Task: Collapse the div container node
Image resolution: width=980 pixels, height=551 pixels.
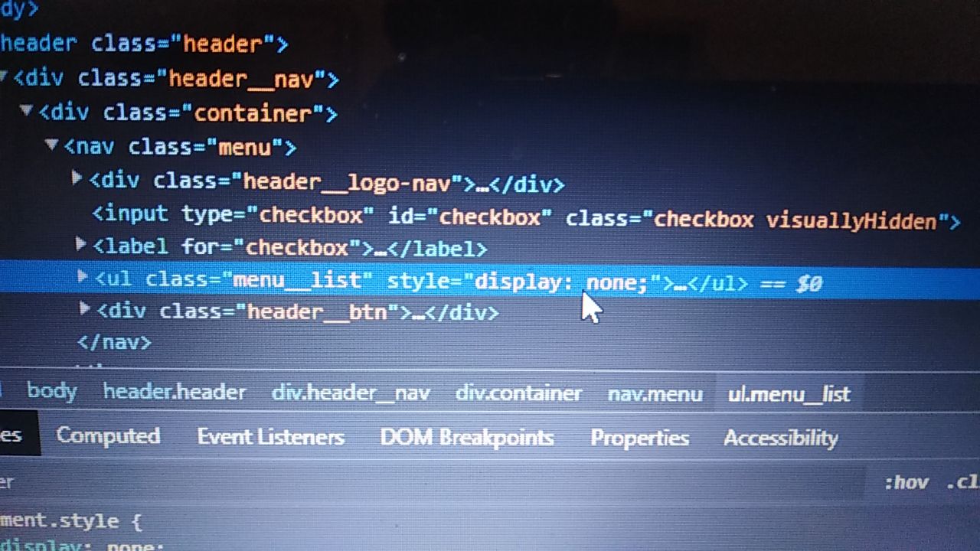Action: [27, 112]
